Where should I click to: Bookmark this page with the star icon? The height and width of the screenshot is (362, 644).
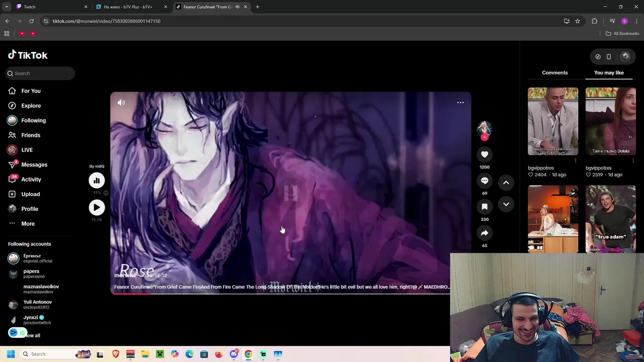pos(578,21)
